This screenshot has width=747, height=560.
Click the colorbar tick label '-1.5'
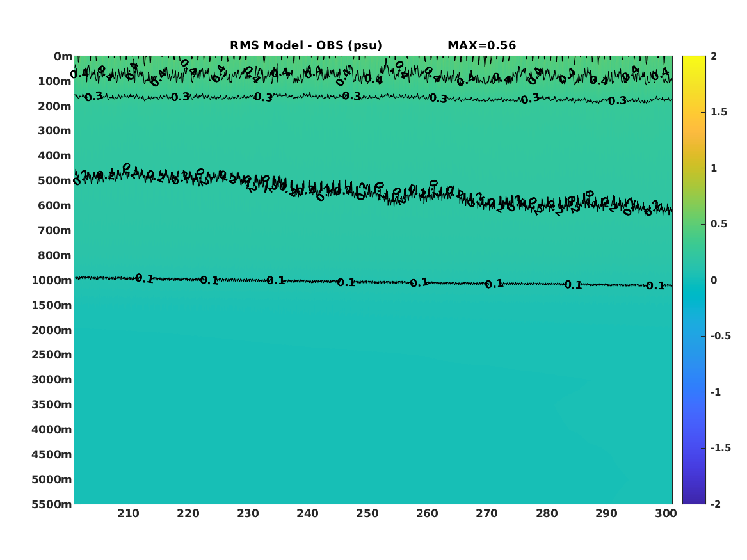pos(721,448)
